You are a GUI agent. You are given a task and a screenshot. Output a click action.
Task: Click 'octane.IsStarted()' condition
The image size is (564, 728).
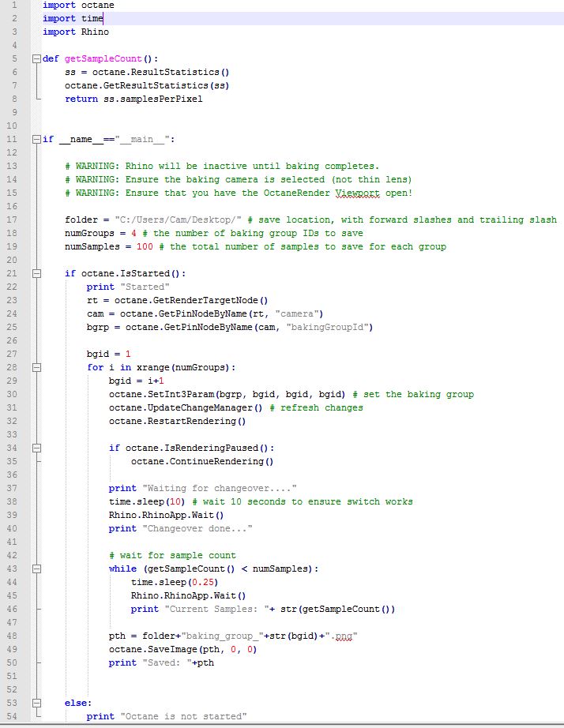(x=130, y=274)
